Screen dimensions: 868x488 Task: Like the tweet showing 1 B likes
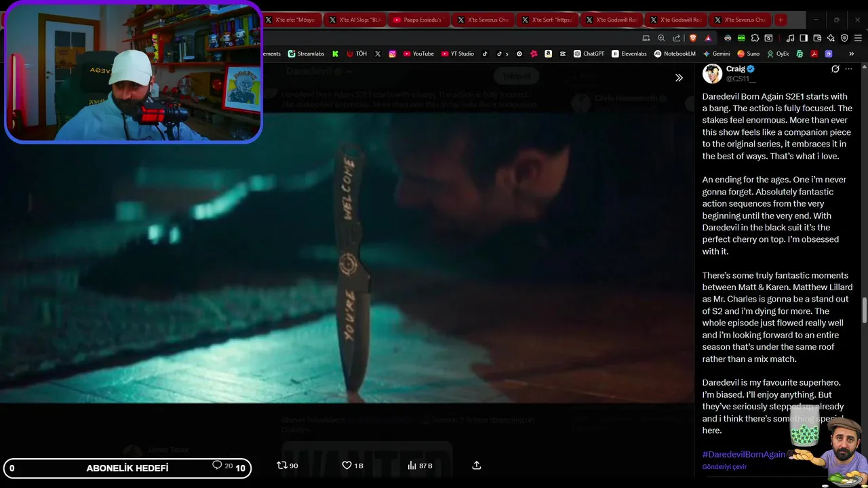pyautogui.click(x=352, y=466)
